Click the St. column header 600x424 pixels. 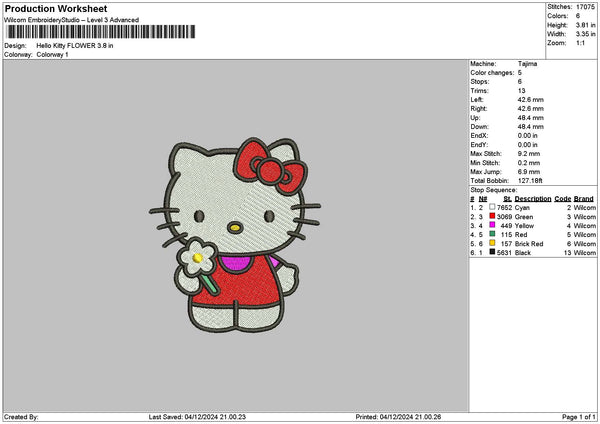click(x=507, y=199)
